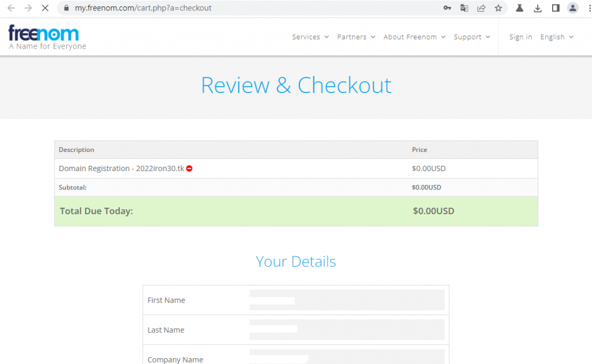Click the 'Review & Checkout' heading
This screenshot has height=364, width=592.
coord(296,86)
